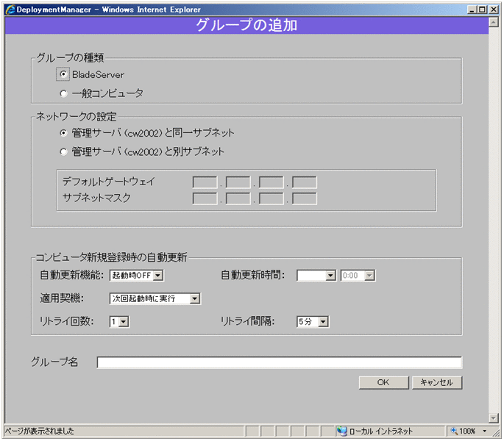Click the scrollbar down arrow
504x441 pixels.
[x=494, y=417]
